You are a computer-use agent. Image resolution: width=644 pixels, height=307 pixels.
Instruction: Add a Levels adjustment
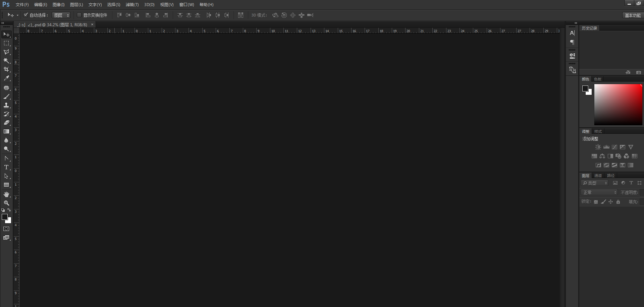[x=606, y=147]
